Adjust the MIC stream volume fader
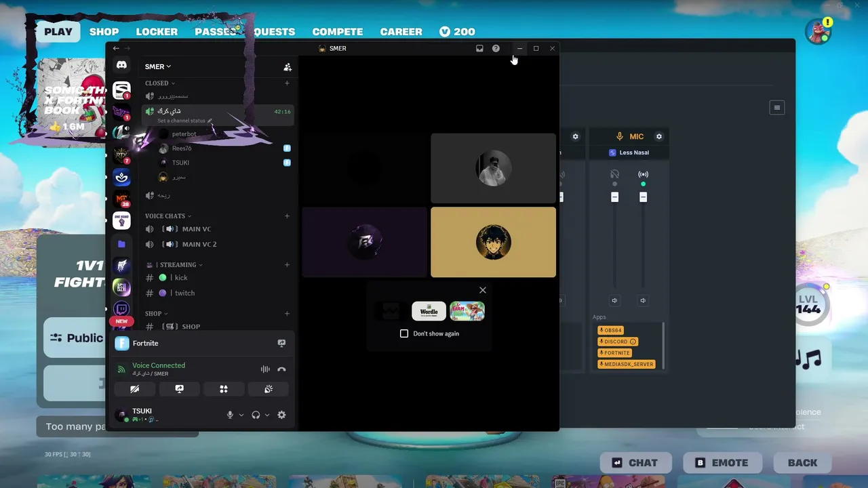The height and width of the screenshot is (488, 868). click(643, 197)
